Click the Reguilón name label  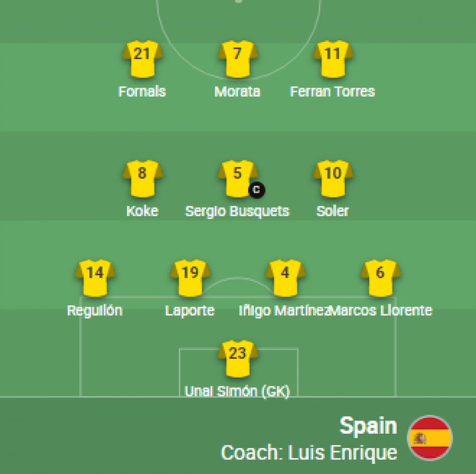(x=95, y=311)
